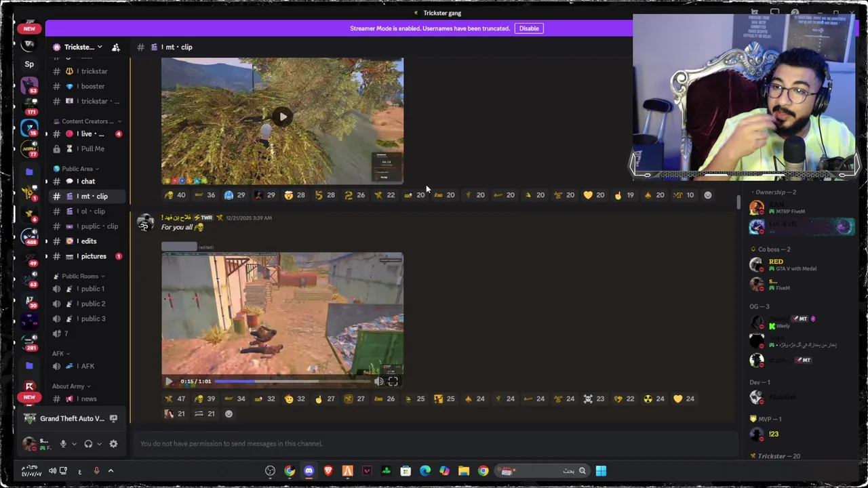The height and width of the screenshot is (488, 868).
Task: Join the public 1 voice channel
Action: (88, 289)
